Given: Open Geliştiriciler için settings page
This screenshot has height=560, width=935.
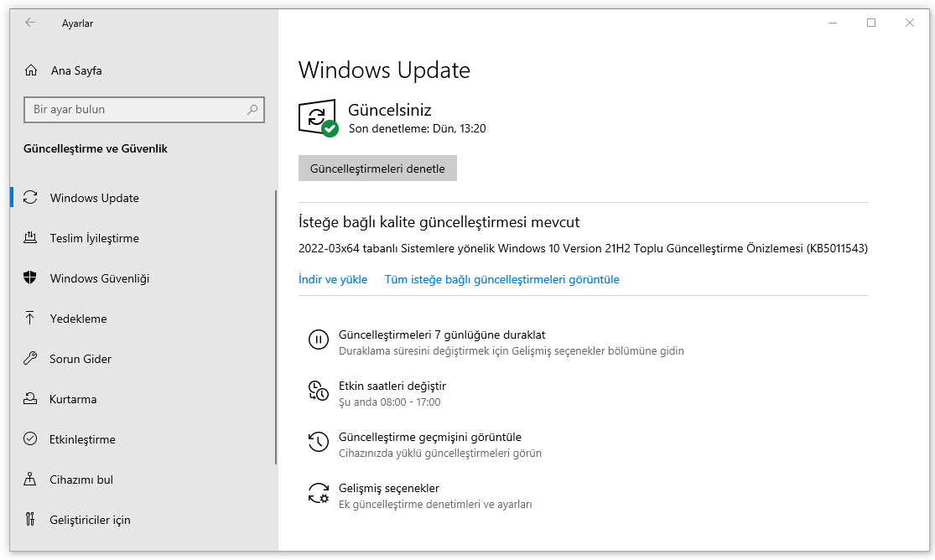Looking at the screenshot, I should pos(90,520).
